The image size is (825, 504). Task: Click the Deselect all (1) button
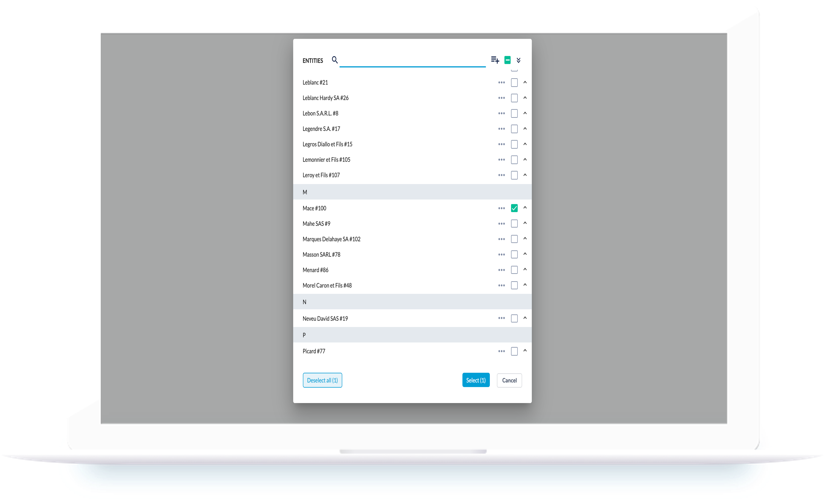pyautogui.click(x=322, y=380)
